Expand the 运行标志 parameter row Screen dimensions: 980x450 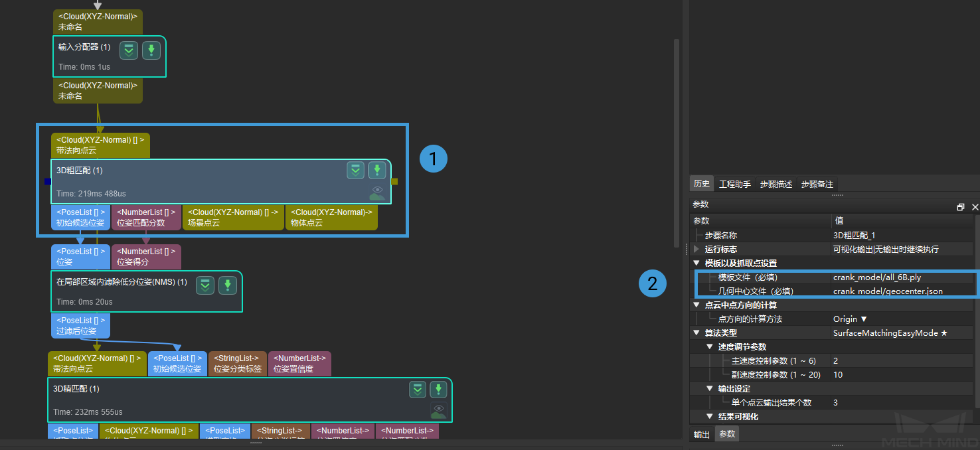pos(696,249)
